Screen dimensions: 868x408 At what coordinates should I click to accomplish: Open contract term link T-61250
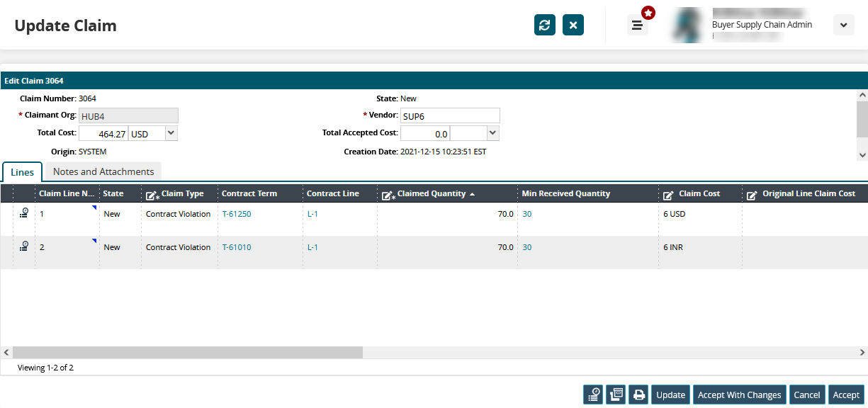click(x=237, y=214)
